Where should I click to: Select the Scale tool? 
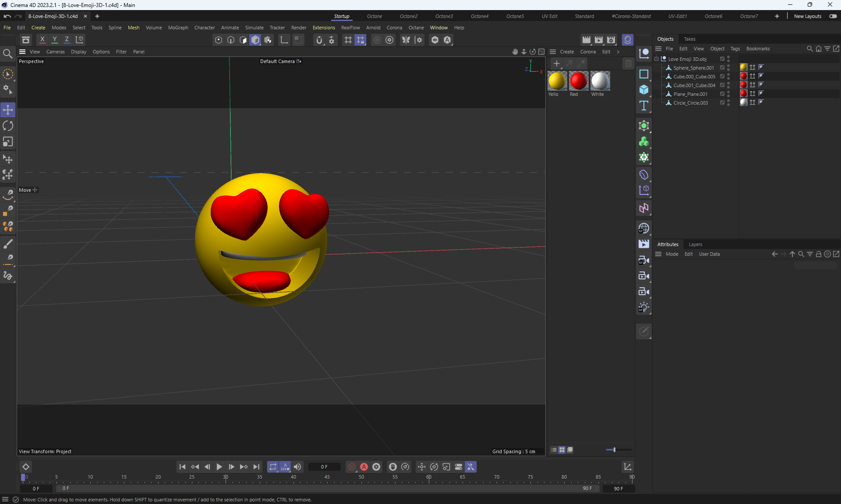(8, 142)
